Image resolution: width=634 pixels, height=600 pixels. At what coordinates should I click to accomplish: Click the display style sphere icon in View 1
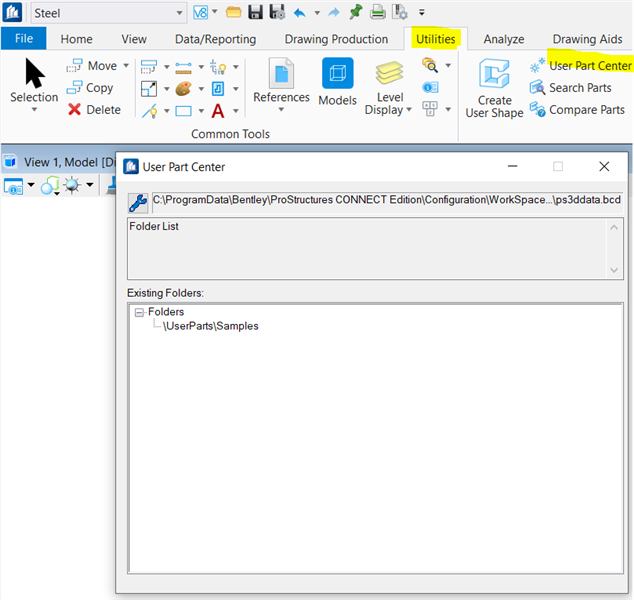(x=51, y=186)
